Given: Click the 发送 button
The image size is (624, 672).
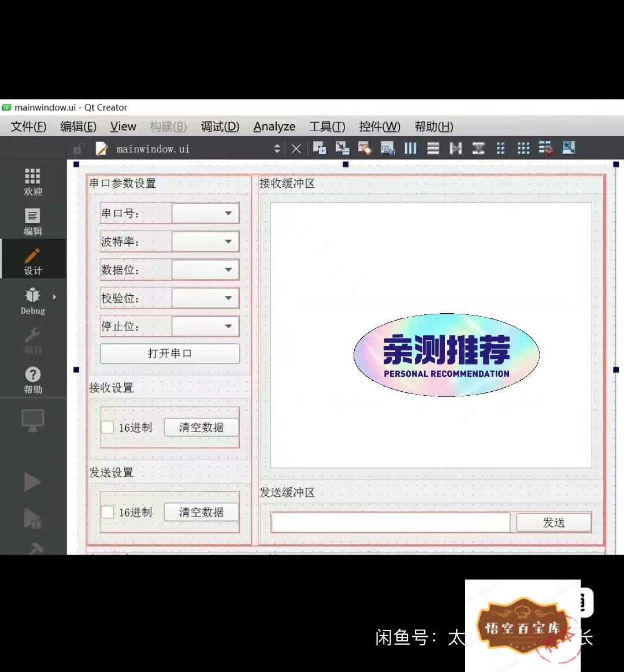Looking at the screenshot, I should coord(554,522).
